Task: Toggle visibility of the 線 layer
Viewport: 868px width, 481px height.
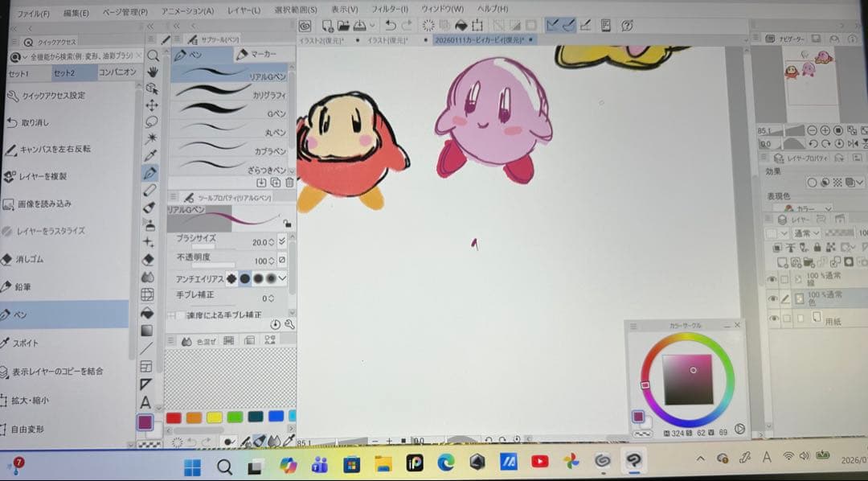Action: coord(772,279)
